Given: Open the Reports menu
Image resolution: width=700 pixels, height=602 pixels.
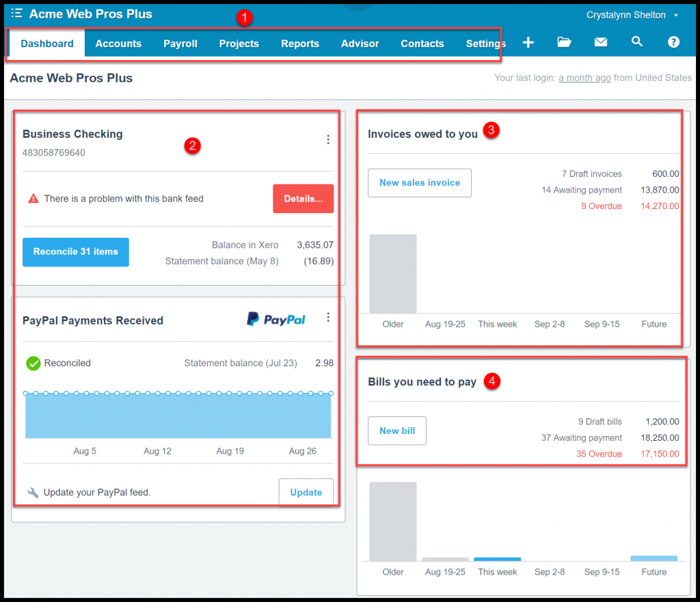Looking at the screenshot, I should tap(300, 44).
